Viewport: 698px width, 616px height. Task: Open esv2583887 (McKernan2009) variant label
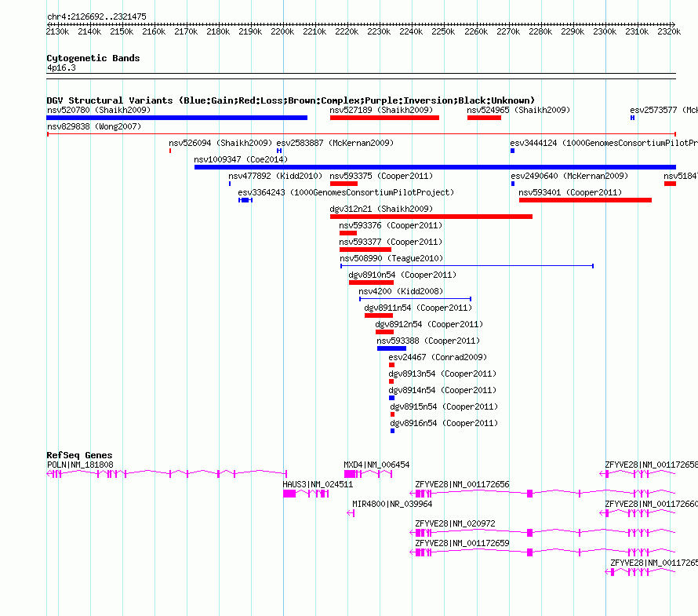click(335, 143)
